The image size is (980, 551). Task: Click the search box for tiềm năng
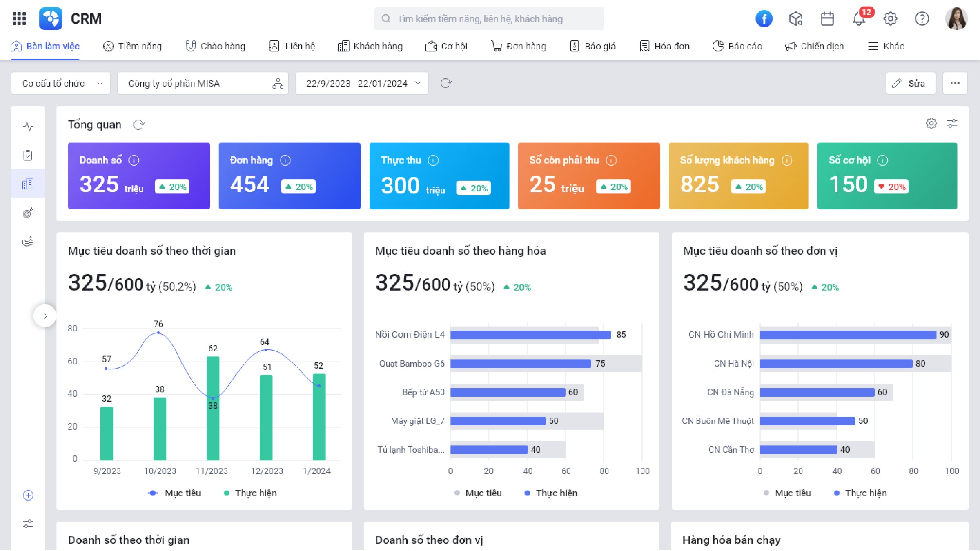click(x=489, y=19)
